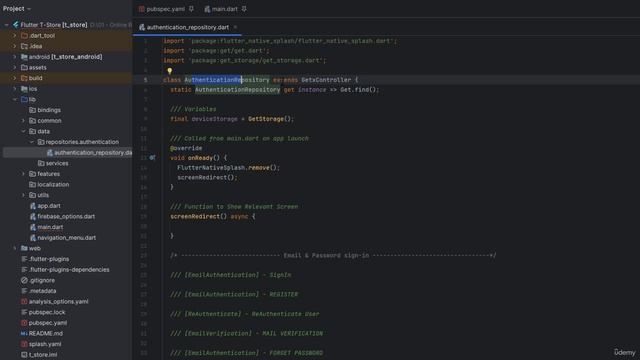The height and width of the screenshot is (360, 640).
Task: Expand the ios folder
Action: 15,89
